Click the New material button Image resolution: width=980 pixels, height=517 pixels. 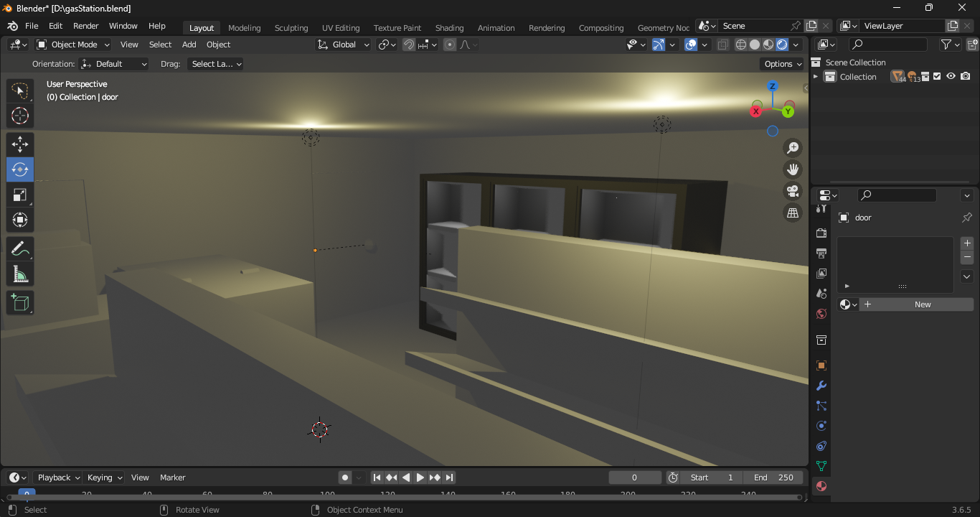point(916,304)
